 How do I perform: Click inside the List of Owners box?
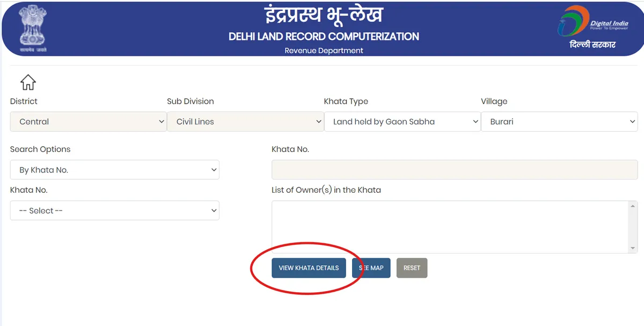tap(450, 227)
